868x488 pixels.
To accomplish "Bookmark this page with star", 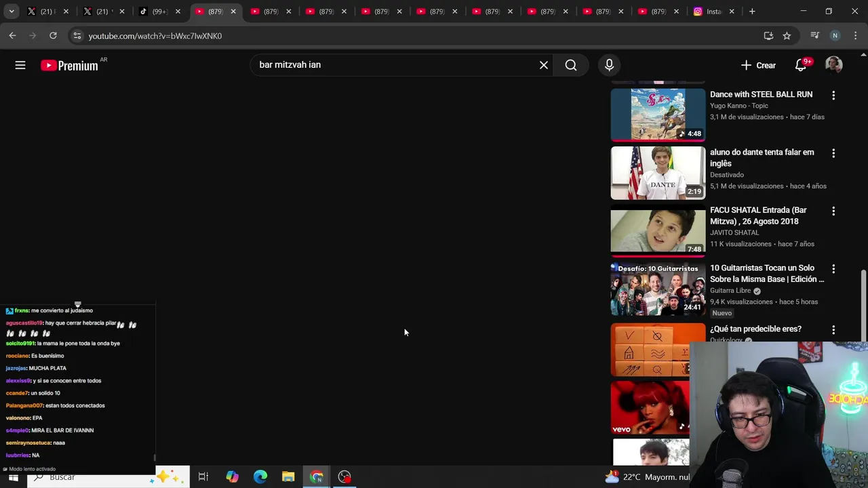I will click(x=787, y=36).
